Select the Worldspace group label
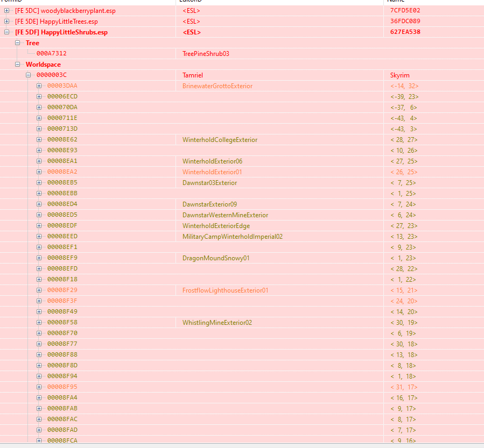The image size is (484, 448). (43, 65)
